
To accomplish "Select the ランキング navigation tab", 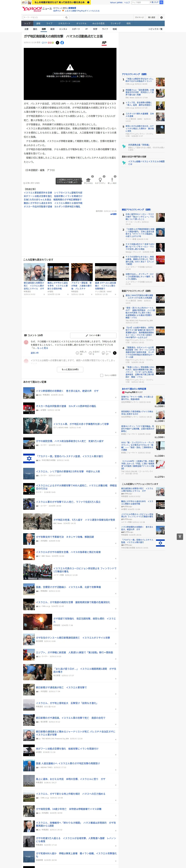I will (115, 24).
